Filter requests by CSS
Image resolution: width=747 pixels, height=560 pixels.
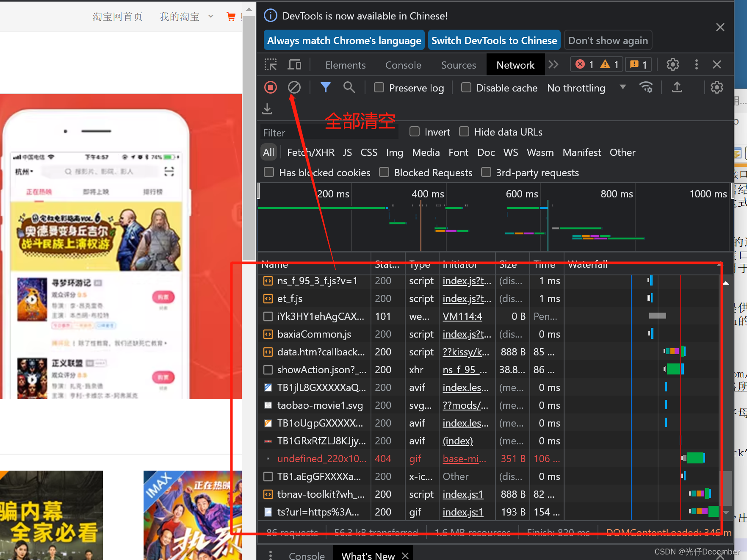click(369, 152)
